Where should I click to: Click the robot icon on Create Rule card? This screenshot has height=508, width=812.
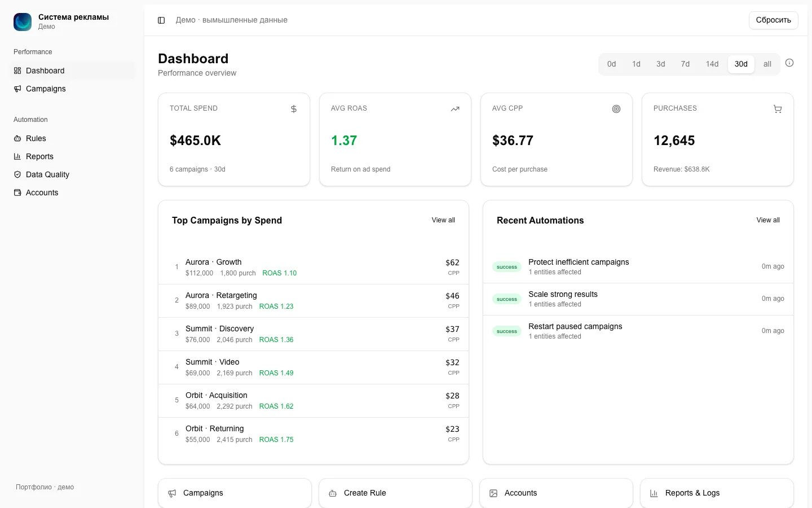(333, 493)
